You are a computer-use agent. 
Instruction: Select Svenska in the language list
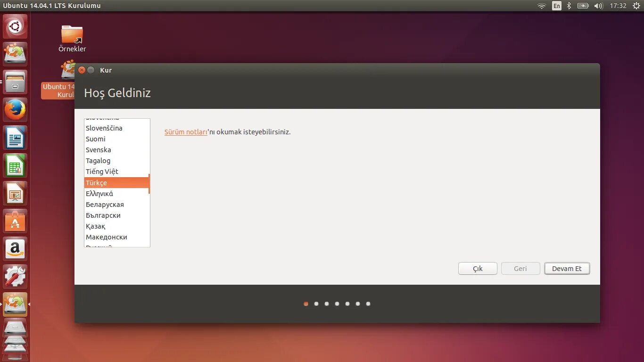[116, 150]
